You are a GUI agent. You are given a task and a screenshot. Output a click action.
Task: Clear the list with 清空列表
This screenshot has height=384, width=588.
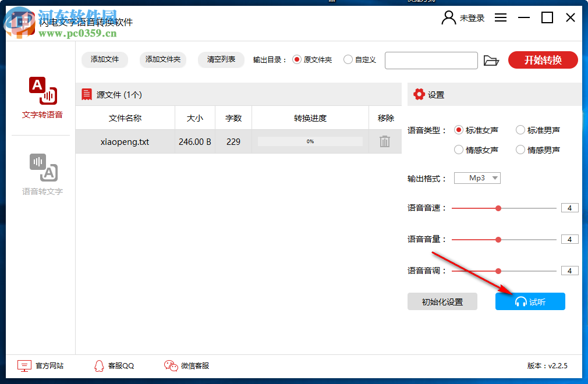point(221,59)
